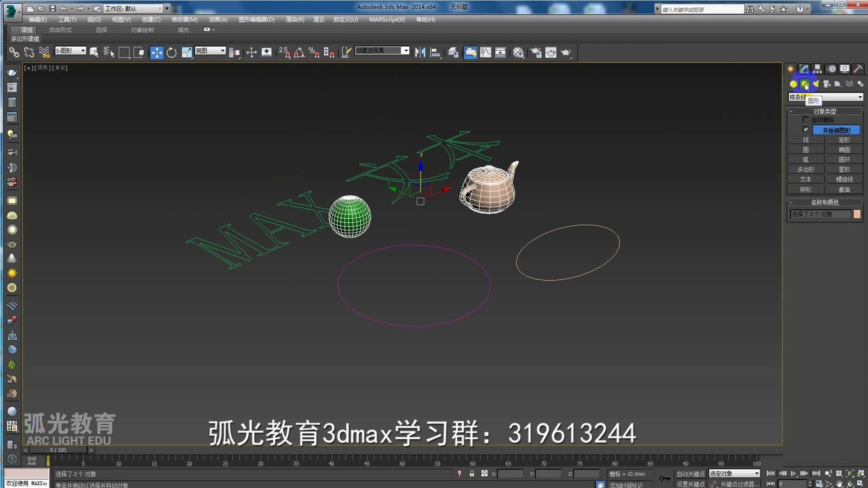This screenshot has height=488, width=868.
Task: Open the 修改器(M) menu
Action: click(184, 19)
